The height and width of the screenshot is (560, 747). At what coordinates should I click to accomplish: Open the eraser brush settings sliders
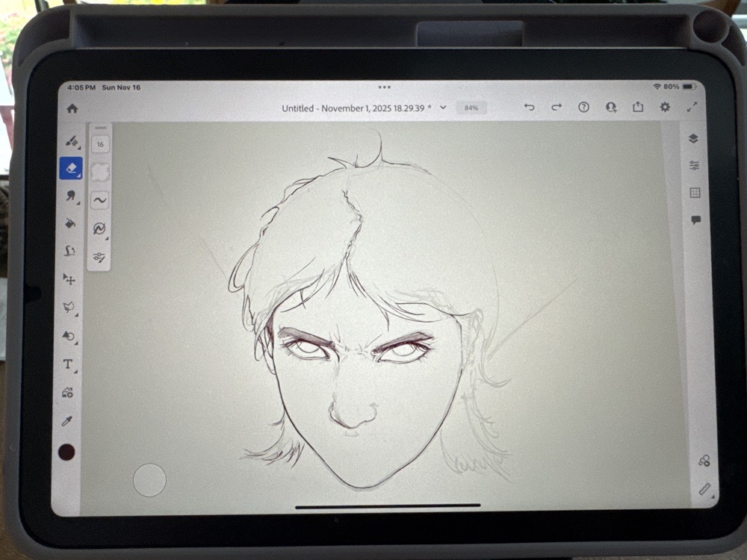[x=99, y=257]
